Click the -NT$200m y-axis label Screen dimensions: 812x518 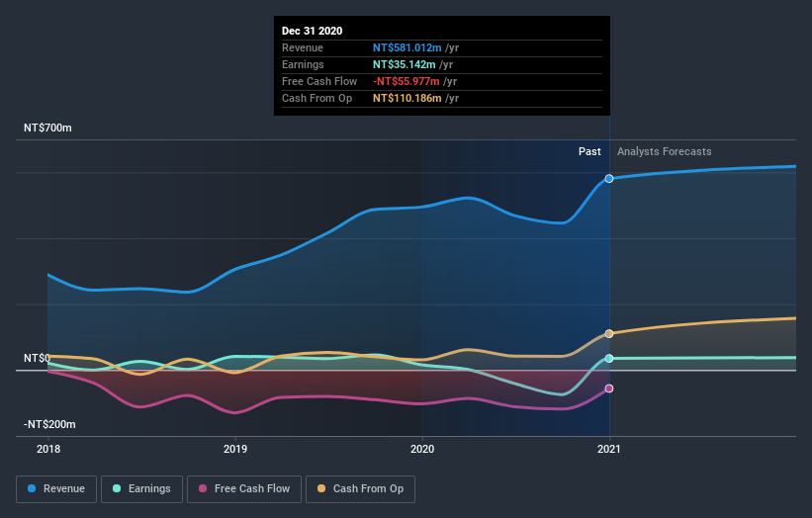(49, 424)
